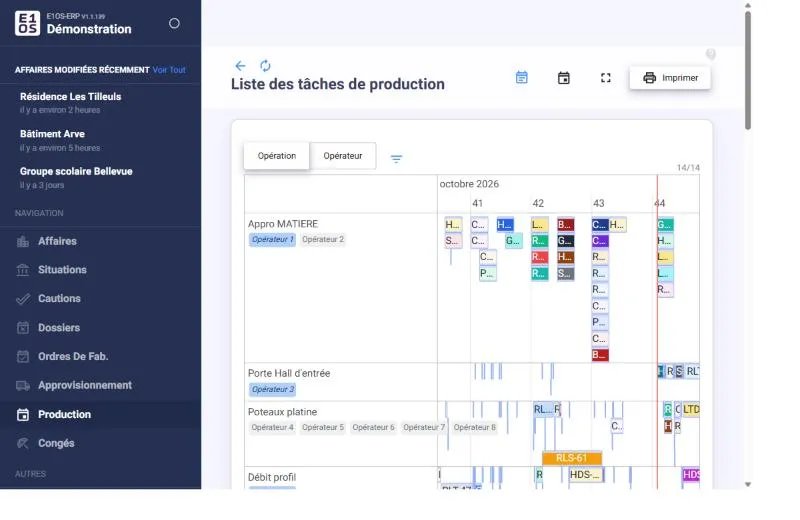Select Opérateur 5 chip
Screen dimensions: 800x520
point(323,427)
